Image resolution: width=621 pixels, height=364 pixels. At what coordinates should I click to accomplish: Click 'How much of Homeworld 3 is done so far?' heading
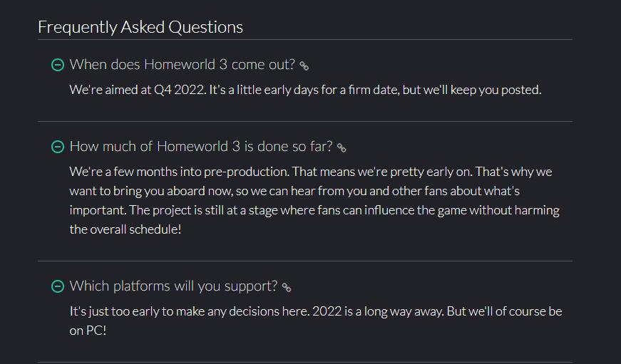pyautogui.click(x=201, y=147)
